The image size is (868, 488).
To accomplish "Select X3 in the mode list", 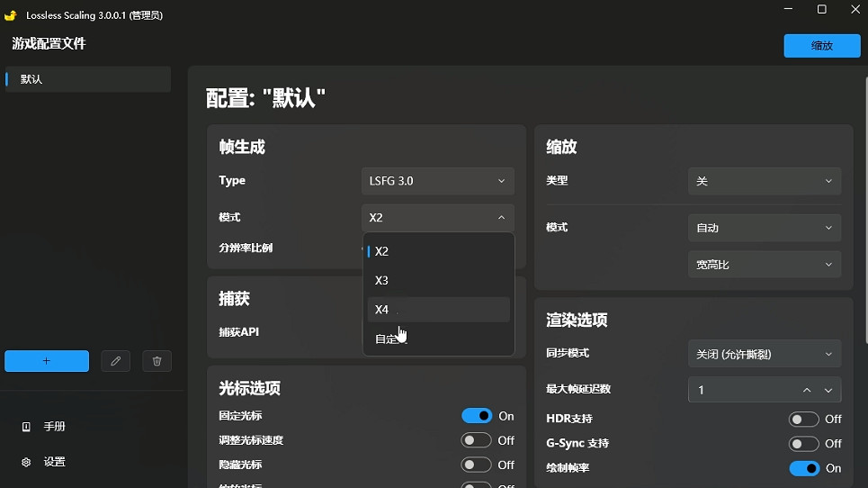I will pyautogui.click(x=438, y=280).
